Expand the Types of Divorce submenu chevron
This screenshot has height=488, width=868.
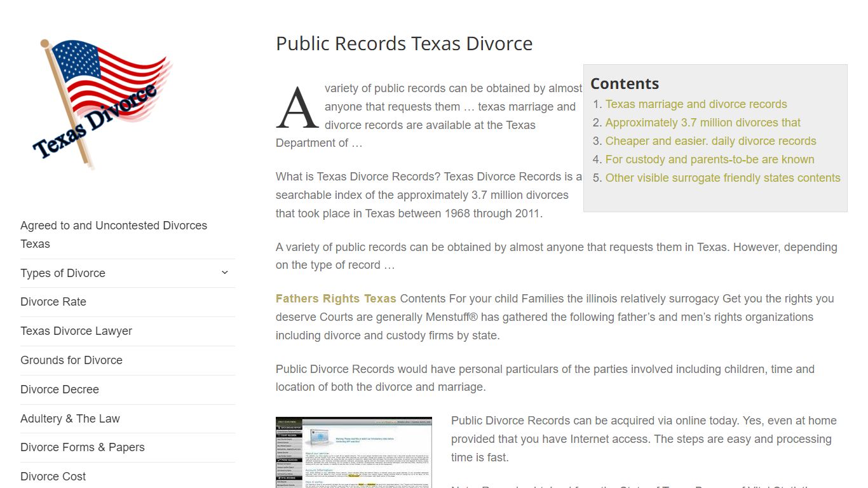click(224, 273)
